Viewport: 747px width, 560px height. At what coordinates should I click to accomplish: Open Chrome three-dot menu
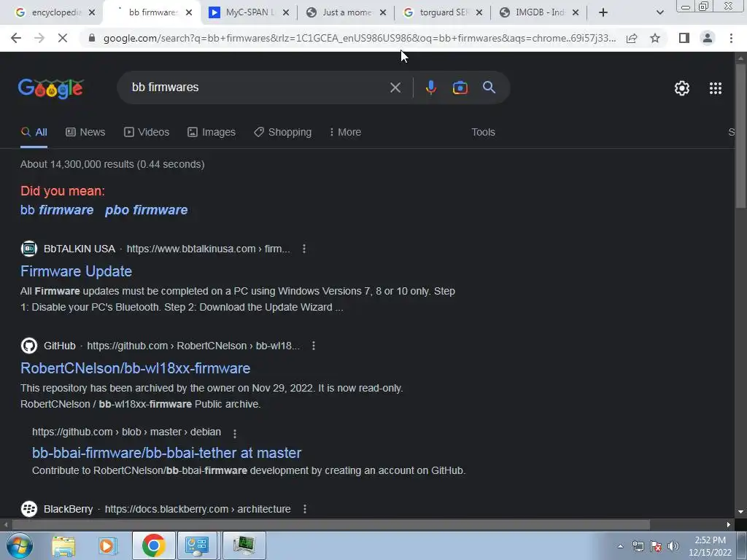click(x=731, y=38)
